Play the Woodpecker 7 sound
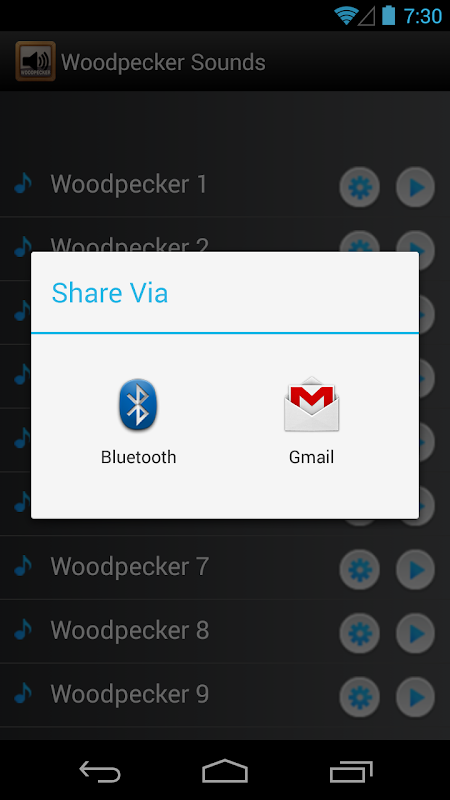This screenshot has height=800, width=450. coord(416,569)
